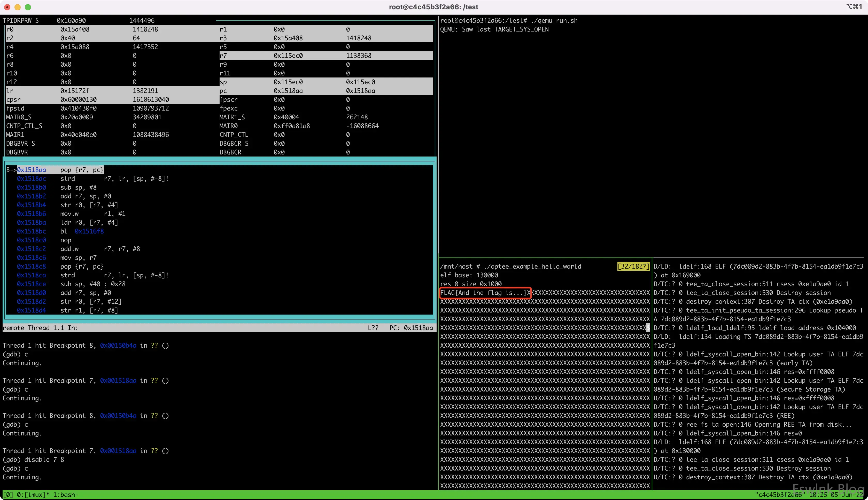Click the sp register row value 0x115ec0
868x500 pixels.
click(288, 82)
